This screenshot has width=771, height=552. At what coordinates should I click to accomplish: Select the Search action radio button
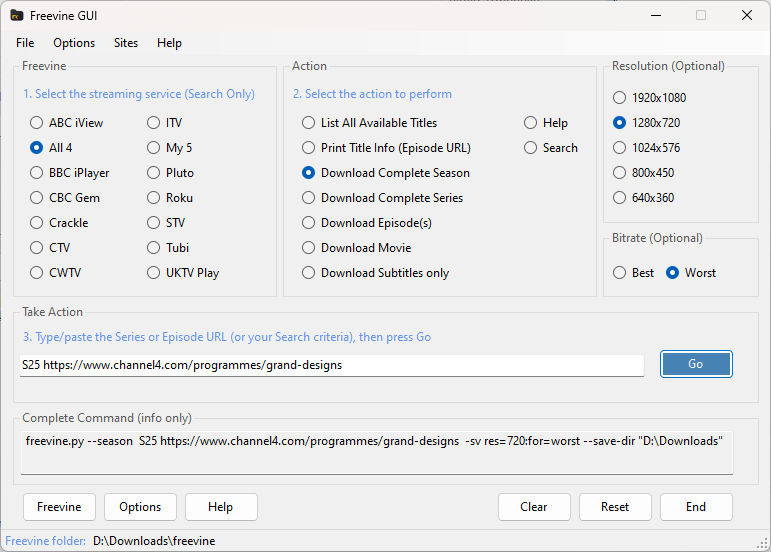531,148
